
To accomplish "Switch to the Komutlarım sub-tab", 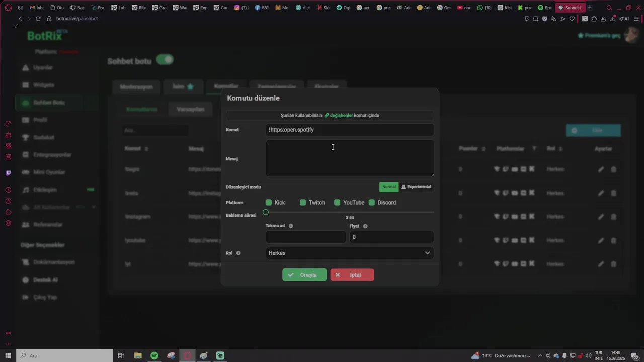I will point(142,109).
